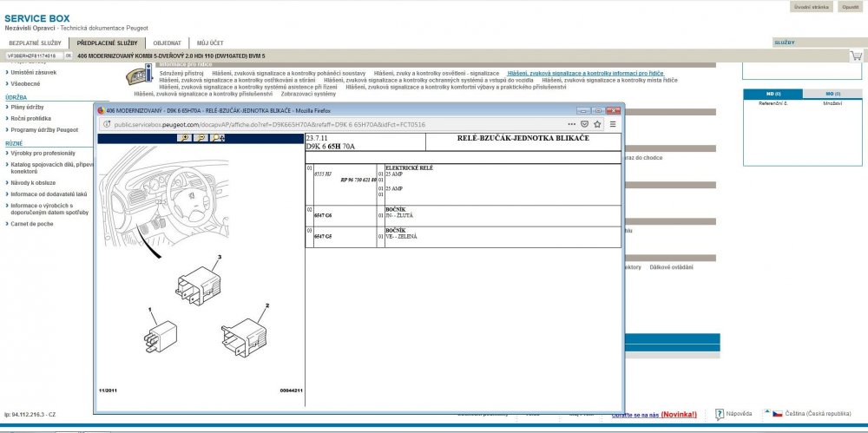
Task: Open kontrolky systémů asistence při řízení link
Action: [248, 87]
